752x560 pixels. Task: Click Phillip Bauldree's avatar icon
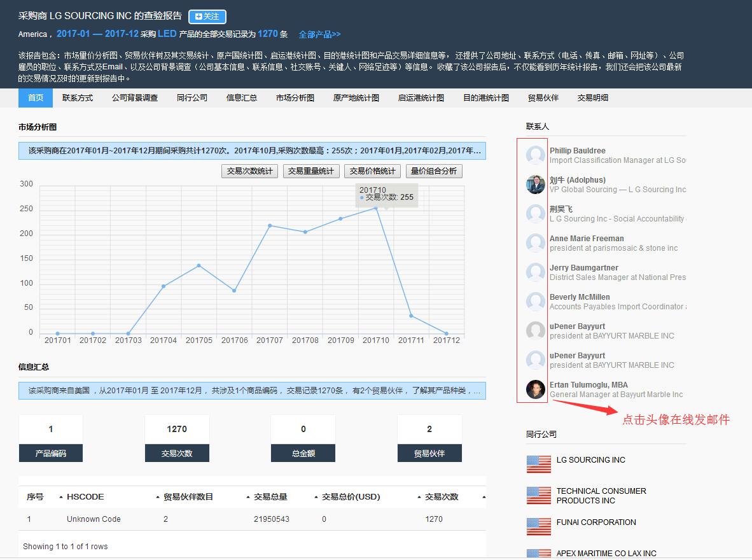point(535,155)
